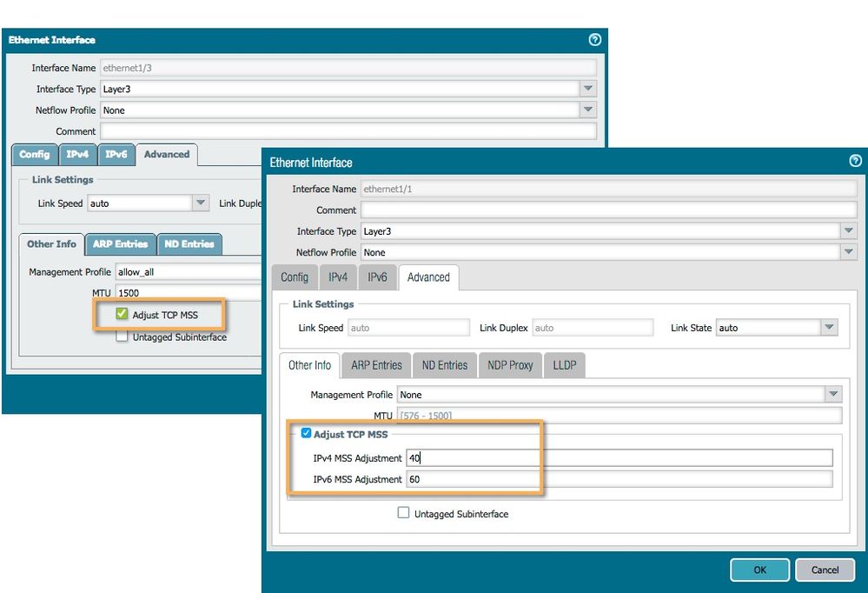The image size is (868, 593).
Task: Enable Untagged Subinterface in back ethernet1/3 dialog
Action: (x=122, y=336)
